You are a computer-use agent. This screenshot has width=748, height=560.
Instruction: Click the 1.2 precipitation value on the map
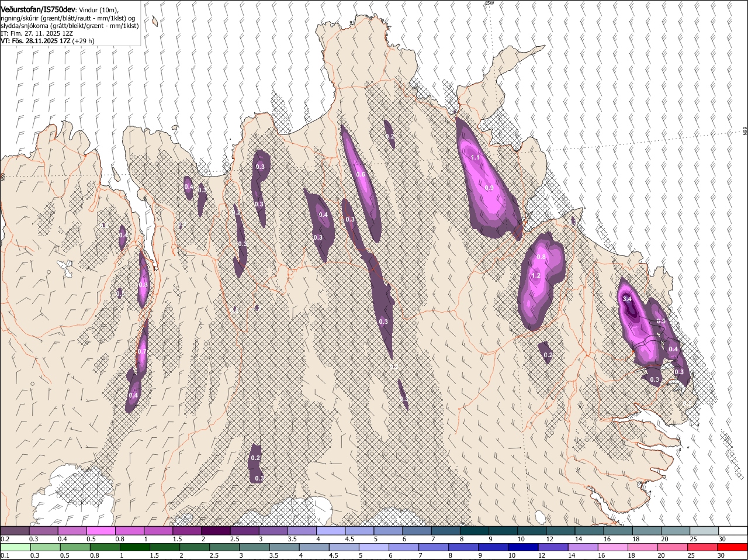[536, 275]
